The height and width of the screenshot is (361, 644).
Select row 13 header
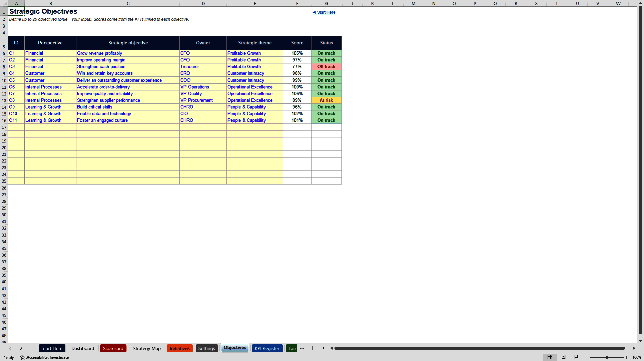tap(4, 100)
